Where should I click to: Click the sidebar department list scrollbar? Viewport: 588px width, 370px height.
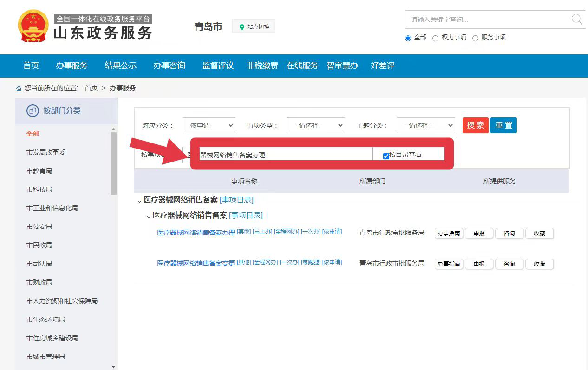coord(113,162)
